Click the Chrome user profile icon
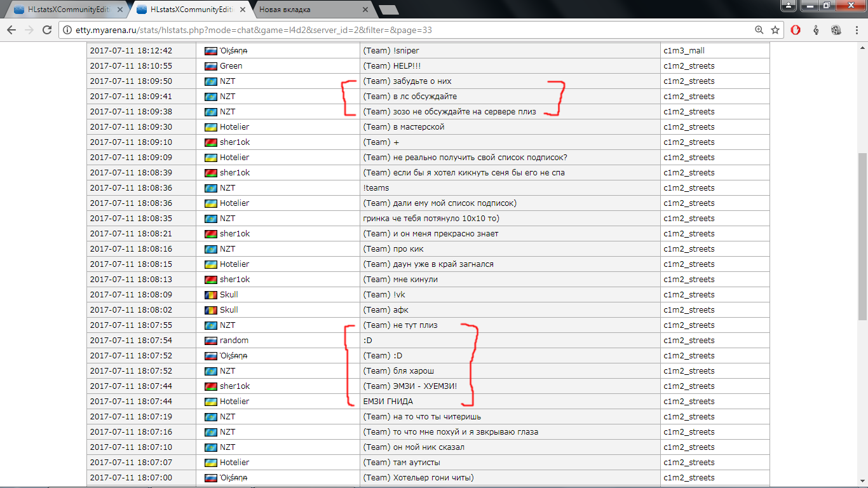The image size is (868, 488). point(788,6)
